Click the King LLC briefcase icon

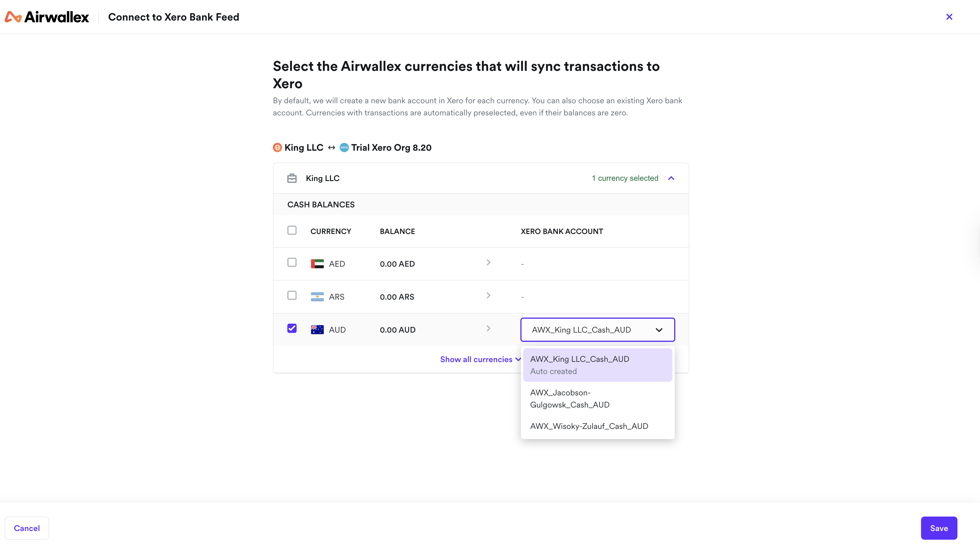click(292, 178)
